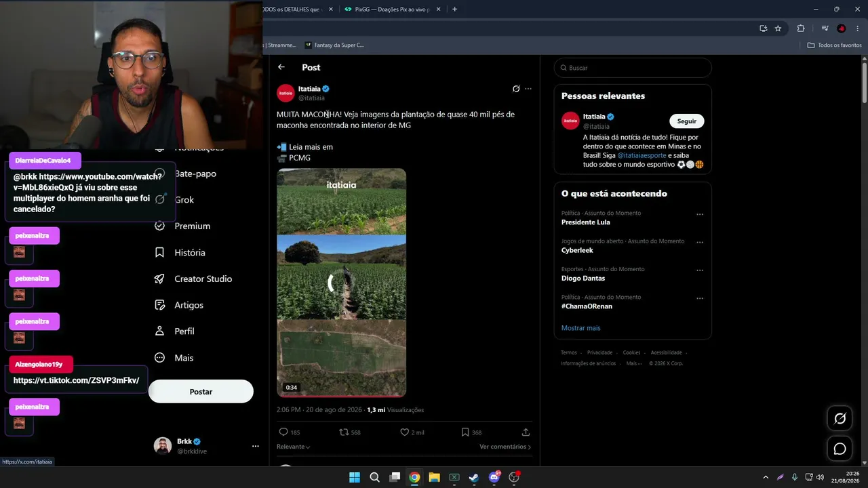Open the floating Grok button
This screenshot has height=488, width=868.
pyautogui.click(x=840, y=418)
